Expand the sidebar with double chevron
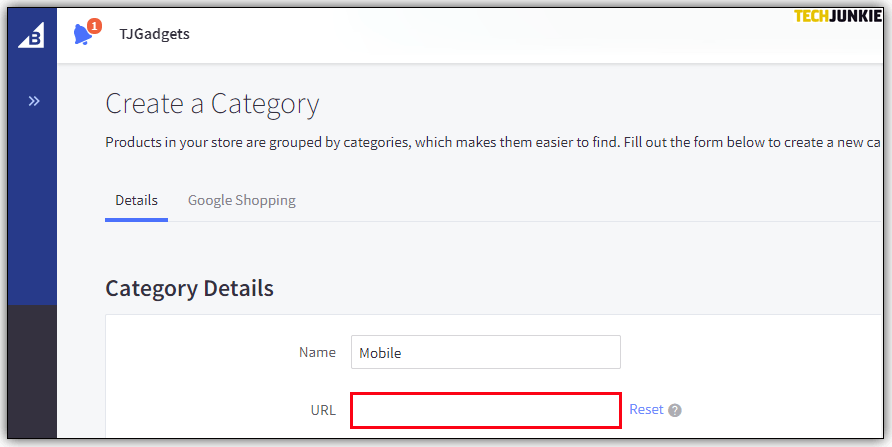Screen dimensions: 892x447 coord(33,101)
